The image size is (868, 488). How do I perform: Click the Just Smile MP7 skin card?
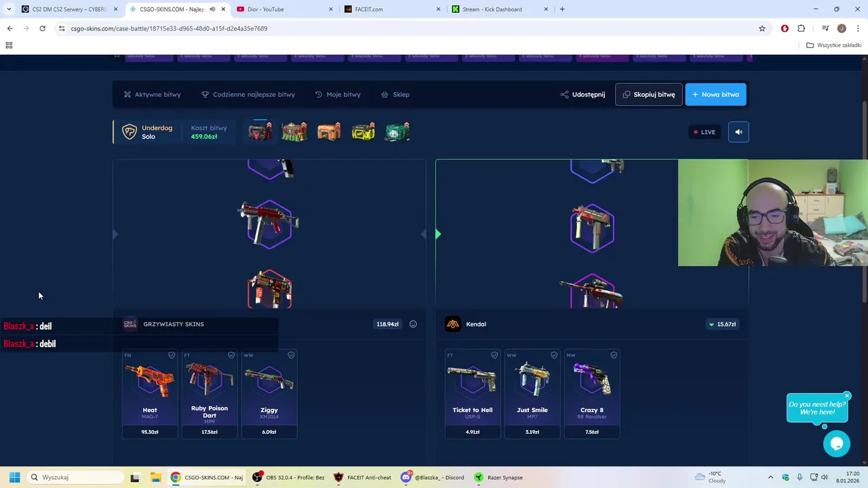click(532, 394)
